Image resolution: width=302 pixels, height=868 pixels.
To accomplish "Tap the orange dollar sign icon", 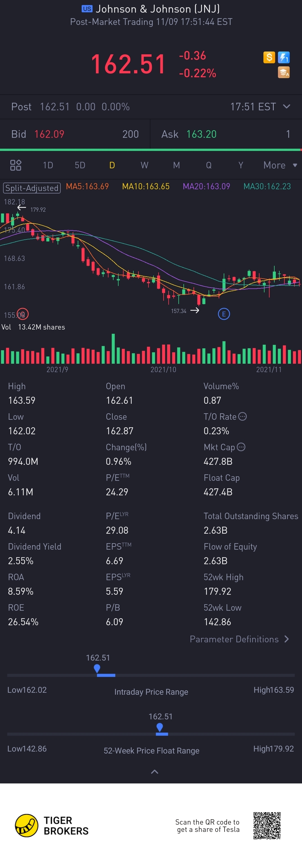I will coord(269,57).
